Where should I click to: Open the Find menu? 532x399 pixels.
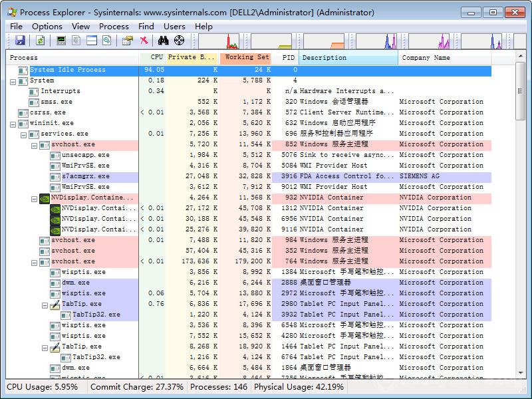coord(146,27)
